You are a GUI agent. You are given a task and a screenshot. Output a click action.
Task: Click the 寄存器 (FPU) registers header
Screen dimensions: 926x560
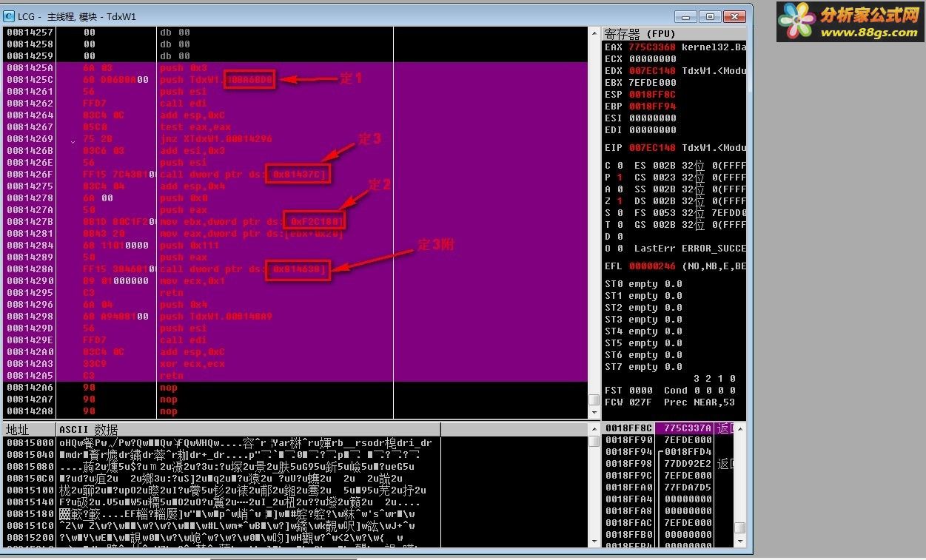[x=674, y=33]
